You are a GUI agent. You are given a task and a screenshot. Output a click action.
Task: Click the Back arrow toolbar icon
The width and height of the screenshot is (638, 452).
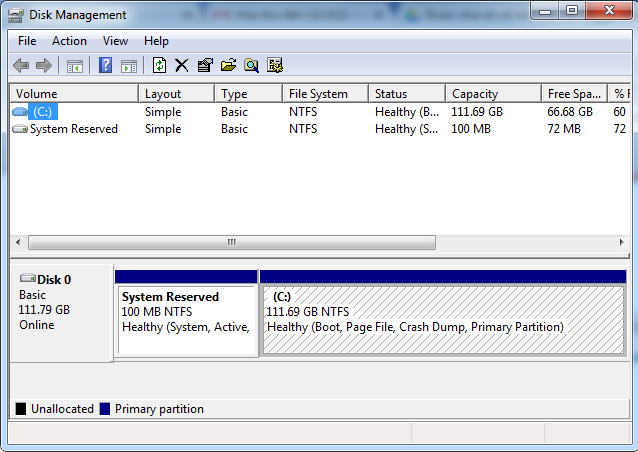point(21,65)
